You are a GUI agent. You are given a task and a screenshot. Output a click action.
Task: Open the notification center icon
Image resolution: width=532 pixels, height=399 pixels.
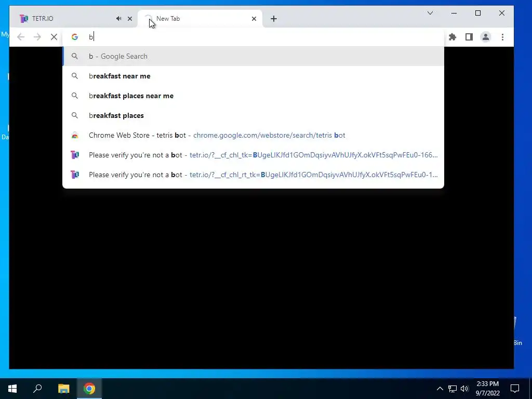(515, 388)
